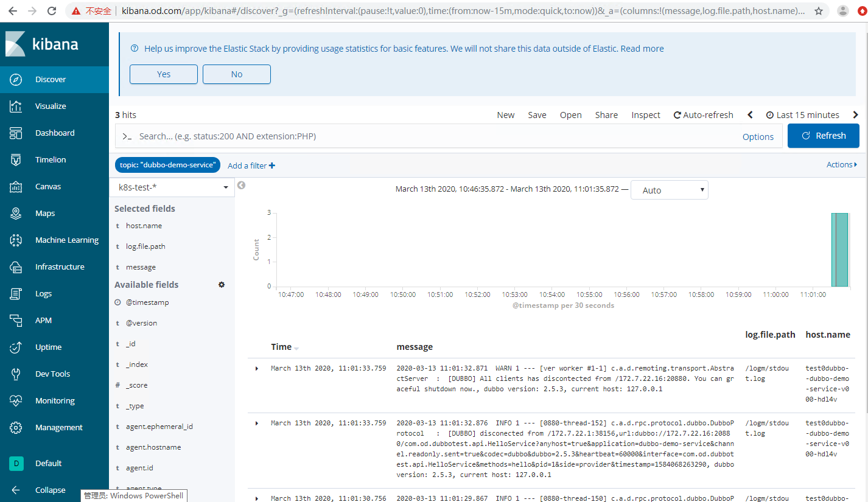This screenshot has height=502, width=868.
Task: Open the Dashboard icon in sidebar
Action: 16,133
